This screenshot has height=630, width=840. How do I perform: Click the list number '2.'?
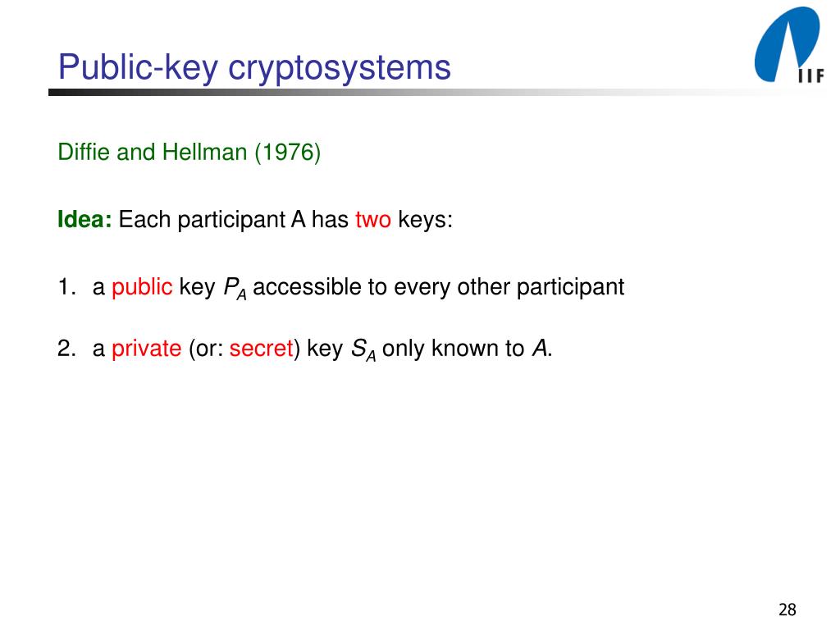click(x=67, y=349)
